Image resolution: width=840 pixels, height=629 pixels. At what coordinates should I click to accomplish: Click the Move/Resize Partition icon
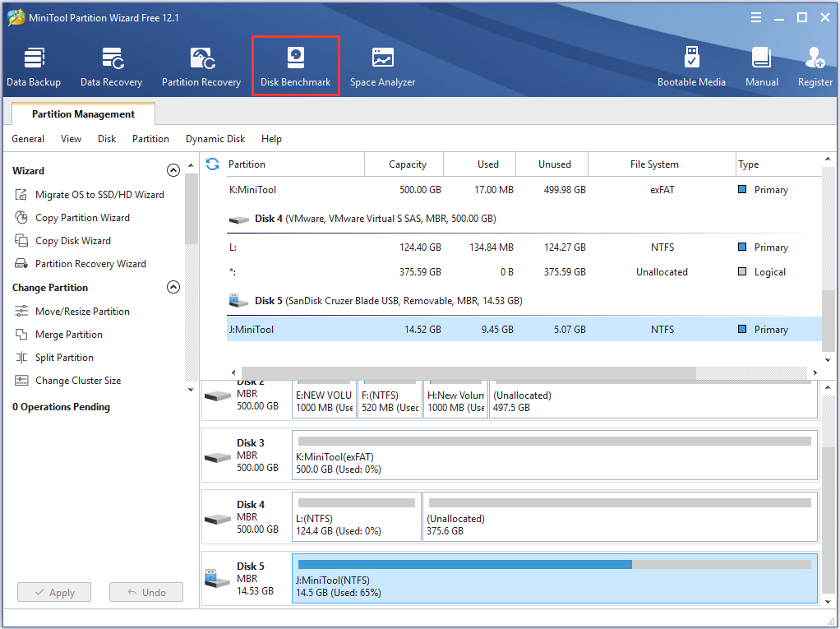[x=21, y=312]
